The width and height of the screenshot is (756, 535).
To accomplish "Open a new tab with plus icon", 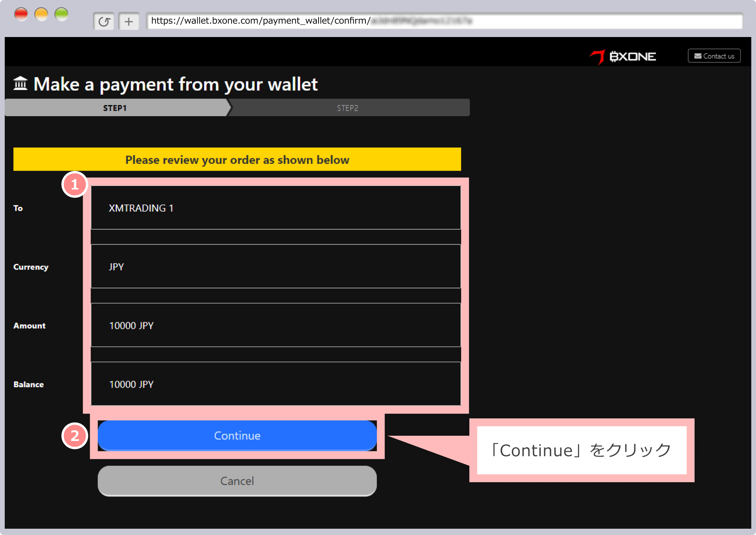I will pos(129,21).
